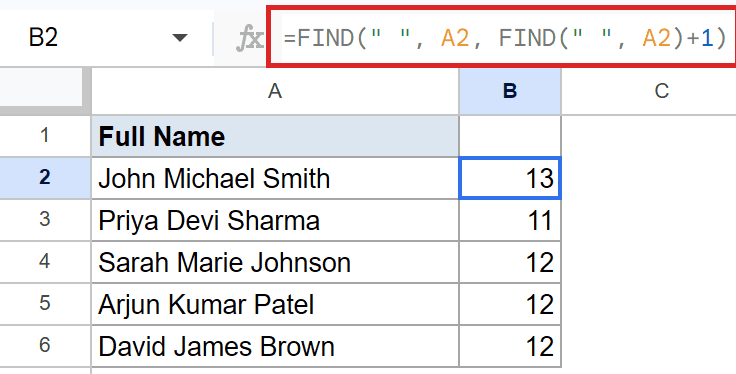Click the "Full Name" header cell
The image size is (736, 374).
[x=275, y=136]
